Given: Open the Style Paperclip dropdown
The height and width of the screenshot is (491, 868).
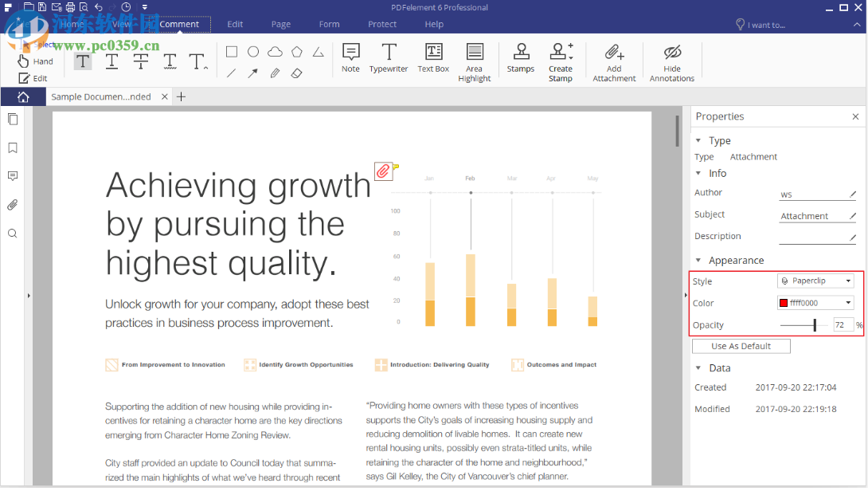Looking at the screenshot, I should [x=815, y=281].
